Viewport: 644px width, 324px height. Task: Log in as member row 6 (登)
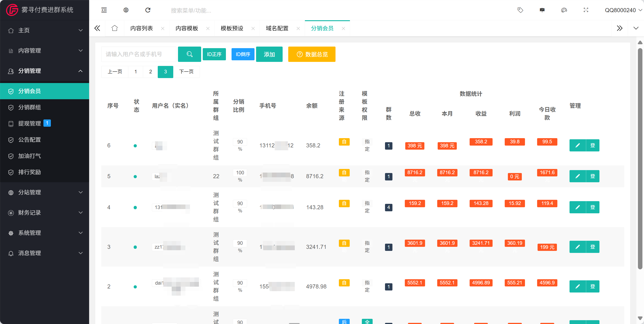pos(593,145)
